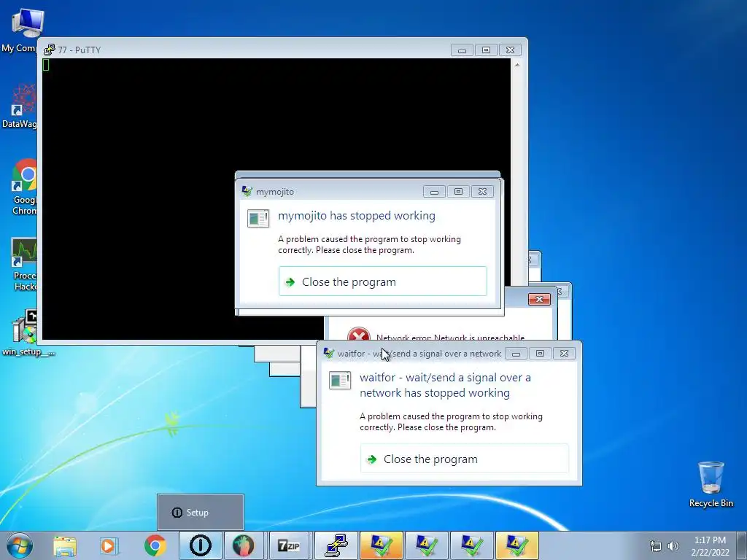Select the third crash-report taskbar item
The height and width of the screenshot is (560, 747).
coord(472,545)
